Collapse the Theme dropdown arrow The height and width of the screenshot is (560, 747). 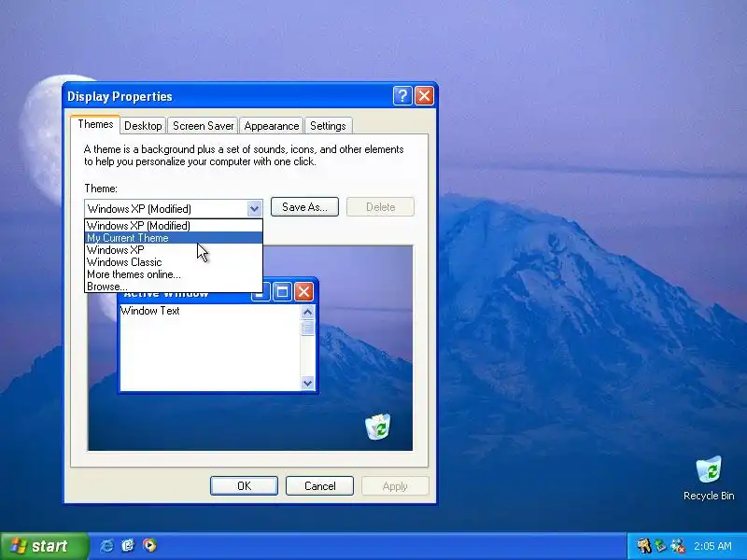pos(254,208)
